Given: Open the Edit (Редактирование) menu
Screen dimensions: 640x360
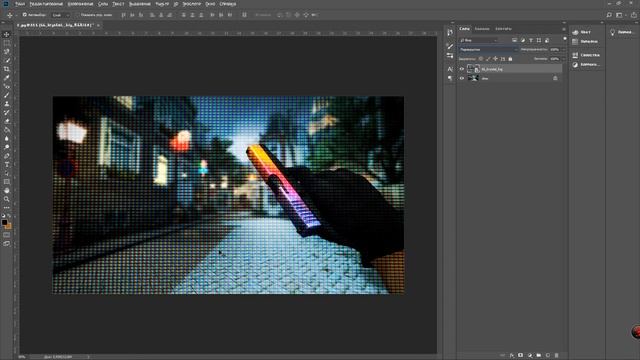Looking at the screenshot, I should tap(46, 4).
